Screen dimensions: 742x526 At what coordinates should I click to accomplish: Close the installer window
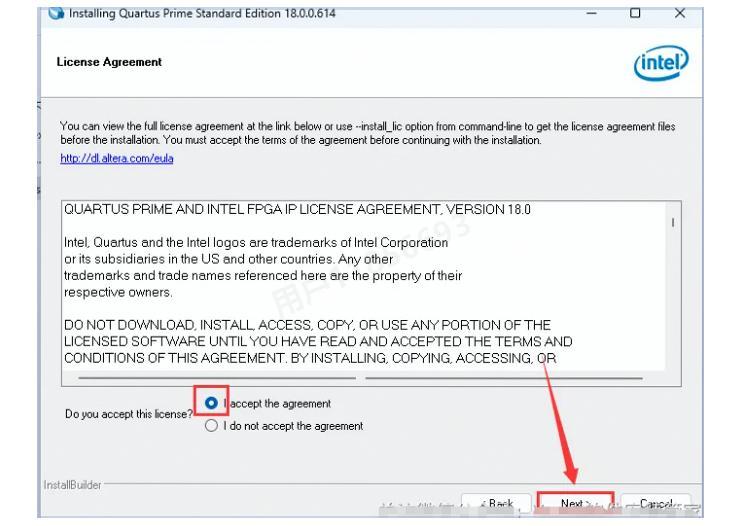(680, 13)
